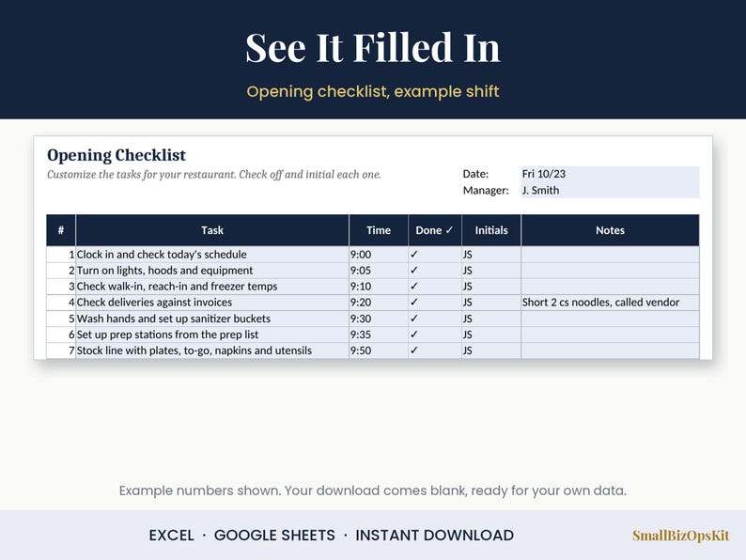The image size is (746, 560).
Task: Select 'Turn on lights, hoods and equipment' cell
Action: click(212, 271)
